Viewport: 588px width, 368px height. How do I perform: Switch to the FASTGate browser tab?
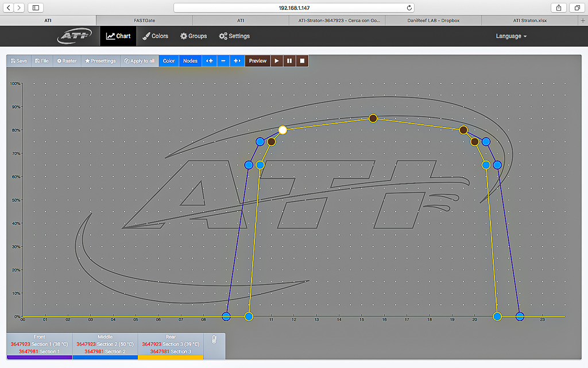pyautogui.click(x=144, y=21)
